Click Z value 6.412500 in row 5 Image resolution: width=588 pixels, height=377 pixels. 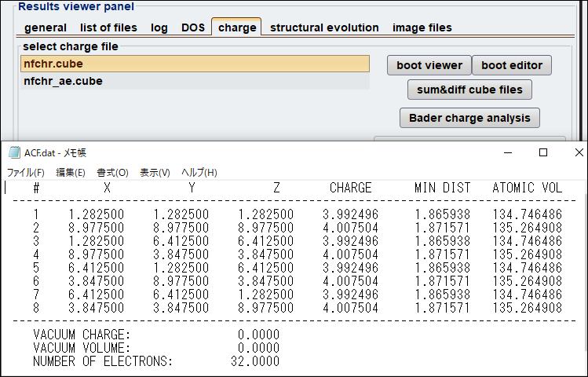(265, 268)
